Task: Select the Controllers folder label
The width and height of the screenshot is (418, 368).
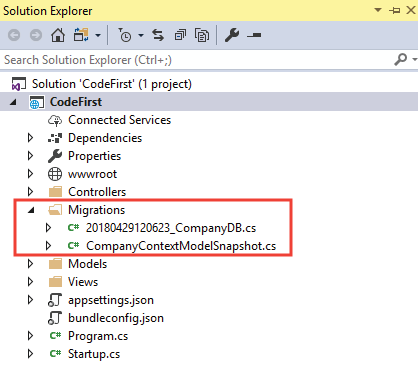Action: point(97,192)
